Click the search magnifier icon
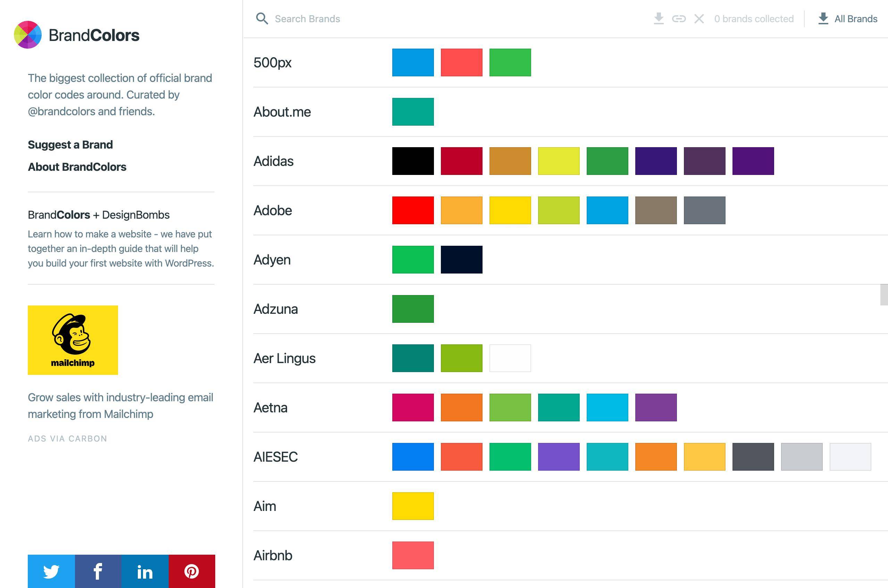 pos(262,19)
